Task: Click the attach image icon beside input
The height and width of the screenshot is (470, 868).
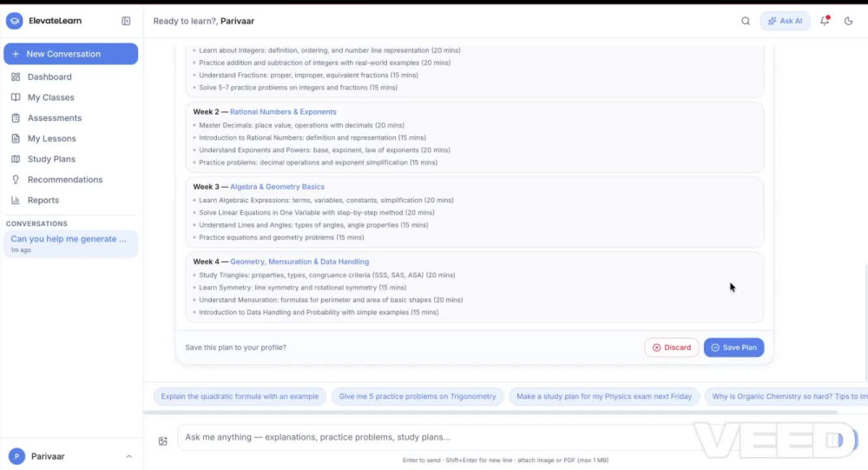Action: click(x=163, y=441)
